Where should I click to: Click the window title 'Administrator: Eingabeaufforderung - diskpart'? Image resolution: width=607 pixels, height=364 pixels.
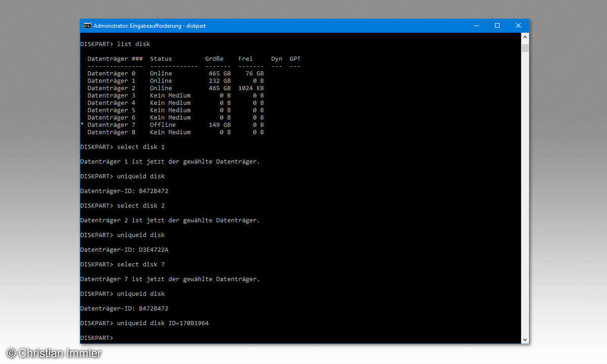click(x=149, y=26)
